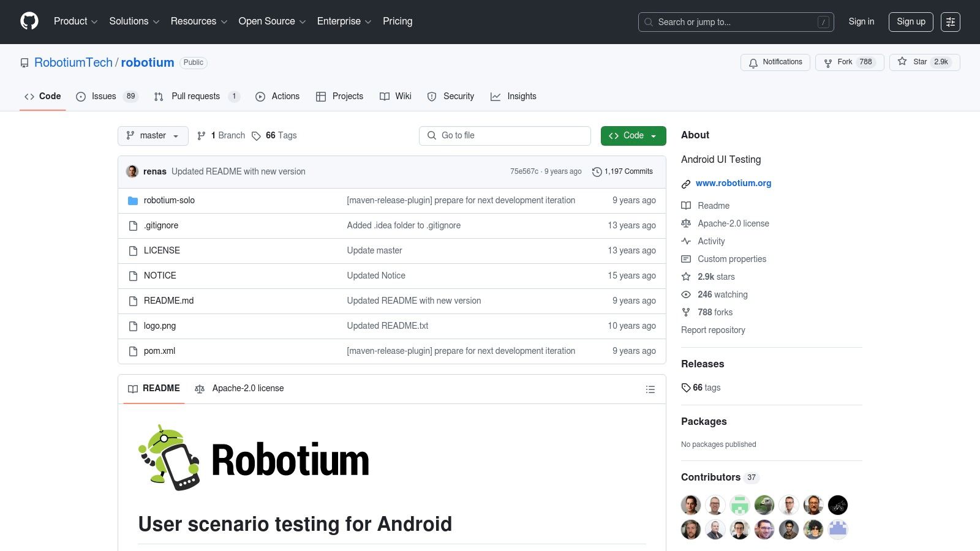Click the scale icon beside Apache-2.0 license

(686, 223)
